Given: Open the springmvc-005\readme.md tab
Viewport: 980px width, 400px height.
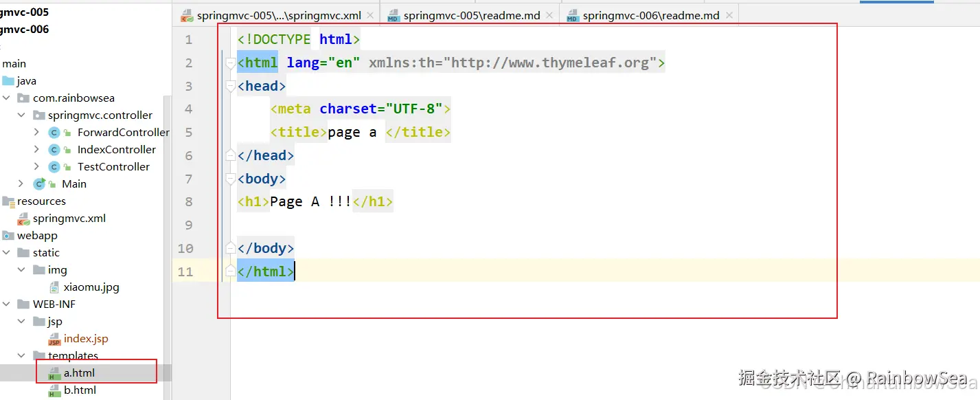Looking at the screenshot, I should coord(472,15).
